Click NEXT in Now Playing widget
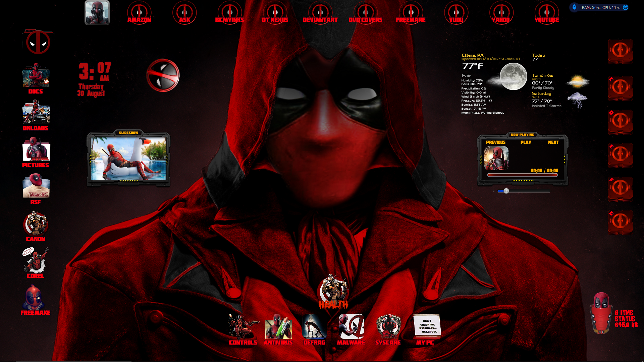Image resolution: width=644 pixels, height=362 pixels. (553, 142)
